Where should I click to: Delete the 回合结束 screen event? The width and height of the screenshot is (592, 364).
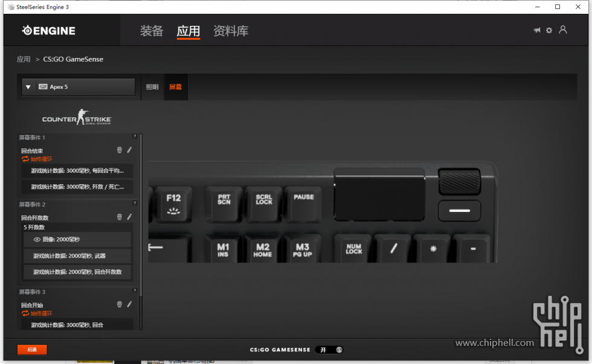click(x=120, y=150)
